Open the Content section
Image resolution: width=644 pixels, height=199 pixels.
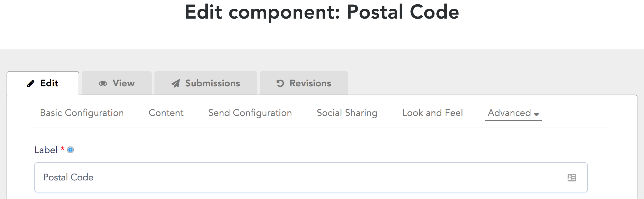(166, 113)
